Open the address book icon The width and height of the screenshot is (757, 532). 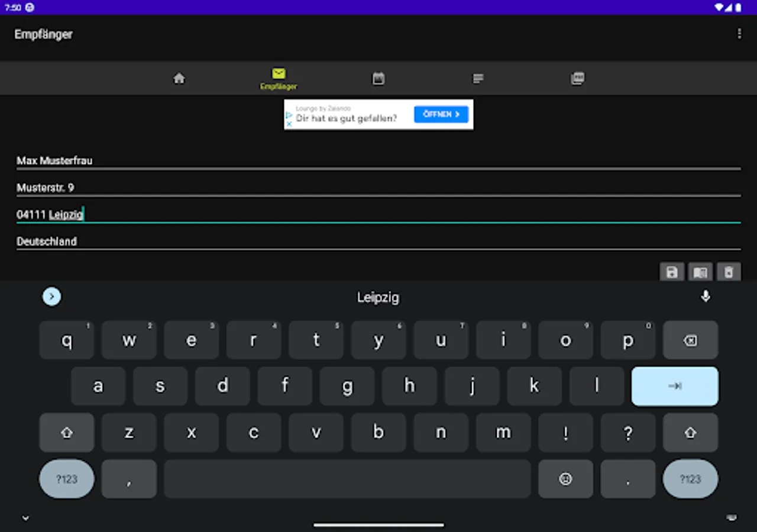pos(700,272)
